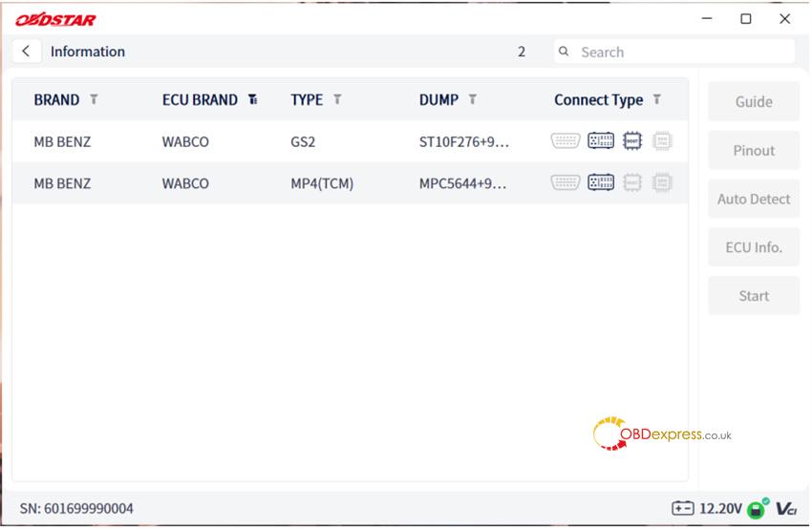Click the magnifier icon in search box
Viewport: 812px width, 529px height.
pos(564,52)
